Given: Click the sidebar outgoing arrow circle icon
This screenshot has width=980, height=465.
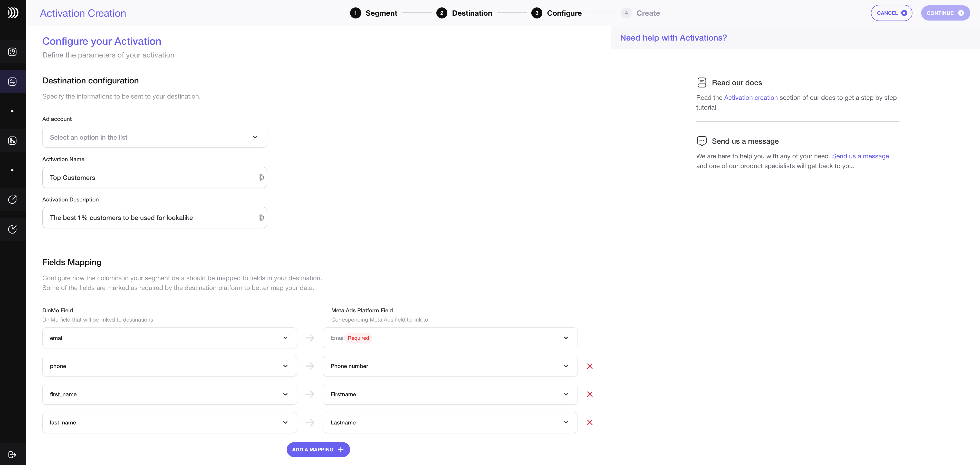Looking at the screenshot, I should click(x=13, y=200).
